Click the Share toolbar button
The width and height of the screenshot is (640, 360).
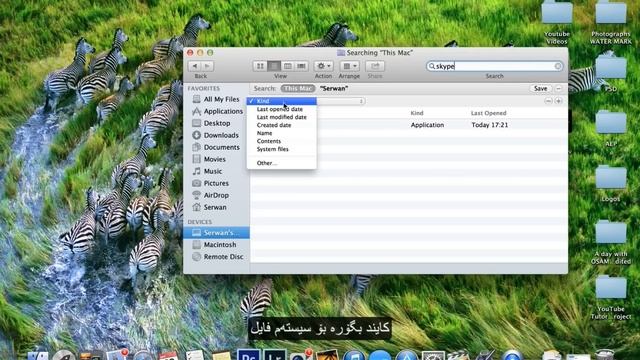coord(375,66)
